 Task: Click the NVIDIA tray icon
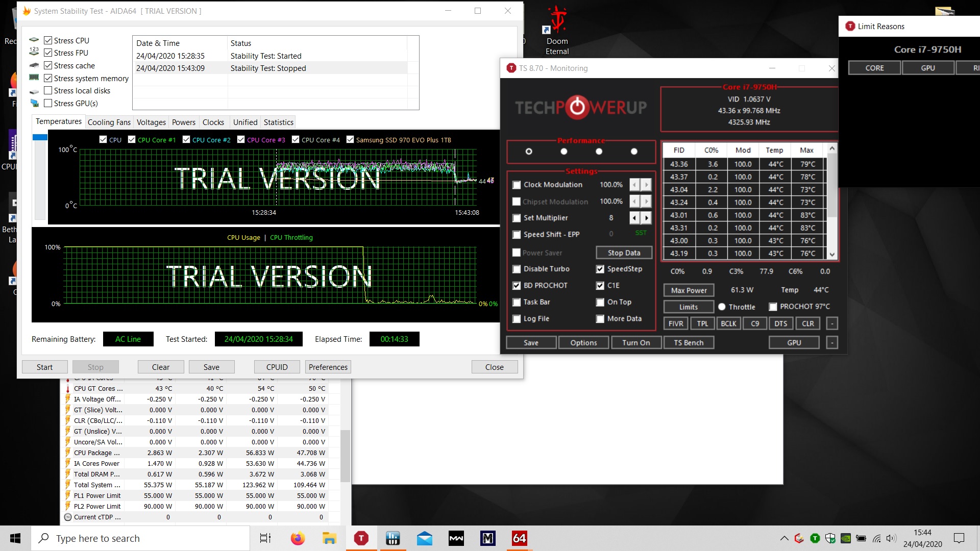point(846,538)
